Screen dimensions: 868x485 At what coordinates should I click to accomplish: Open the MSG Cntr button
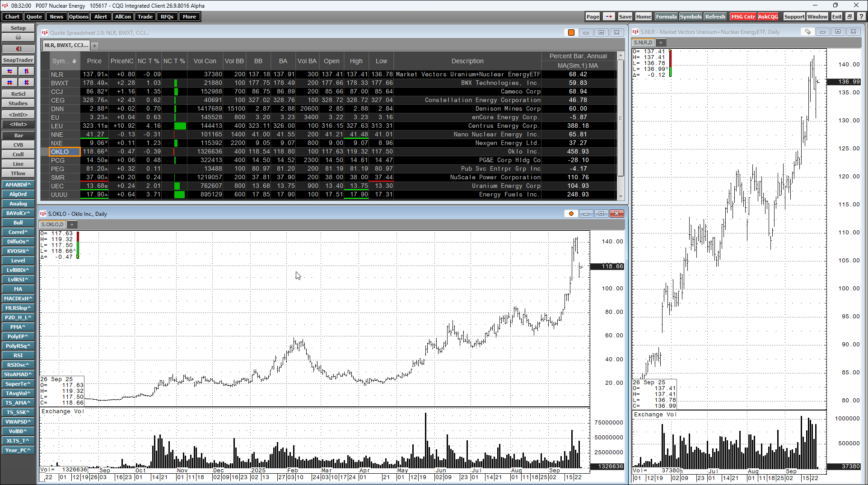[x=743, y=17]
